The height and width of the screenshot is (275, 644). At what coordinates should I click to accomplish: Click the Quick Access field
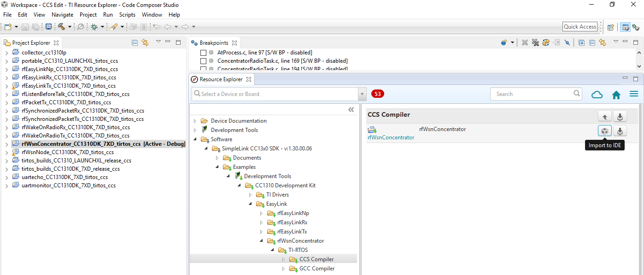tap(580, 27)
